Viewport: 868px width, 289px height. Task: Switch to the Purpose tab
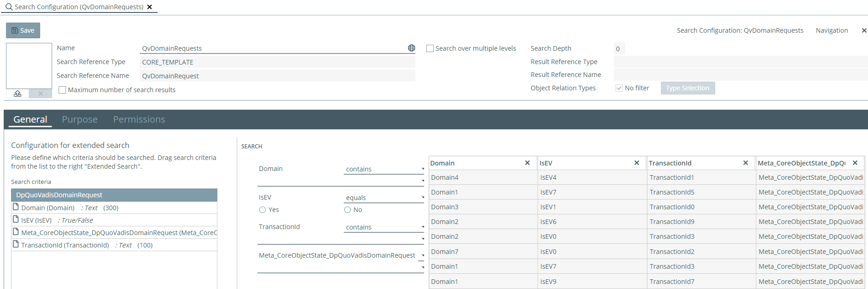tap(79, 119)
